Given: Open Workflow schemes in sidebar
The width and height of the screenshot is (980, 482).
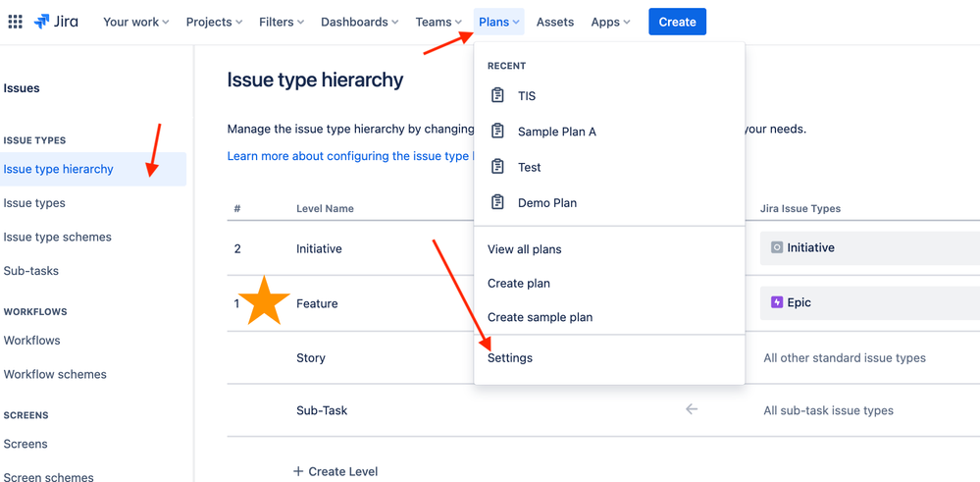Looking at the screenshot, I should pyautogui.click(x=55, y=374).
